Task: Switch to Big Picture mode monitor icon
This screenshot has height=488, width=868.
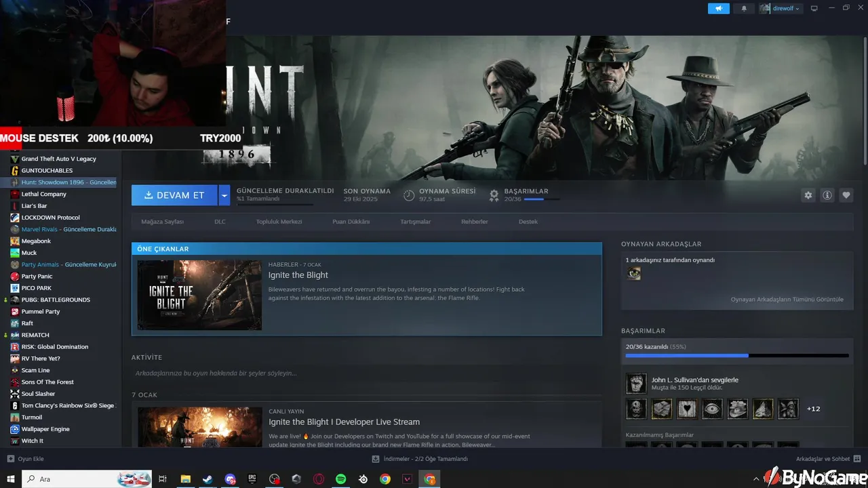Action: pyautogui.click(x=814, y=8)
